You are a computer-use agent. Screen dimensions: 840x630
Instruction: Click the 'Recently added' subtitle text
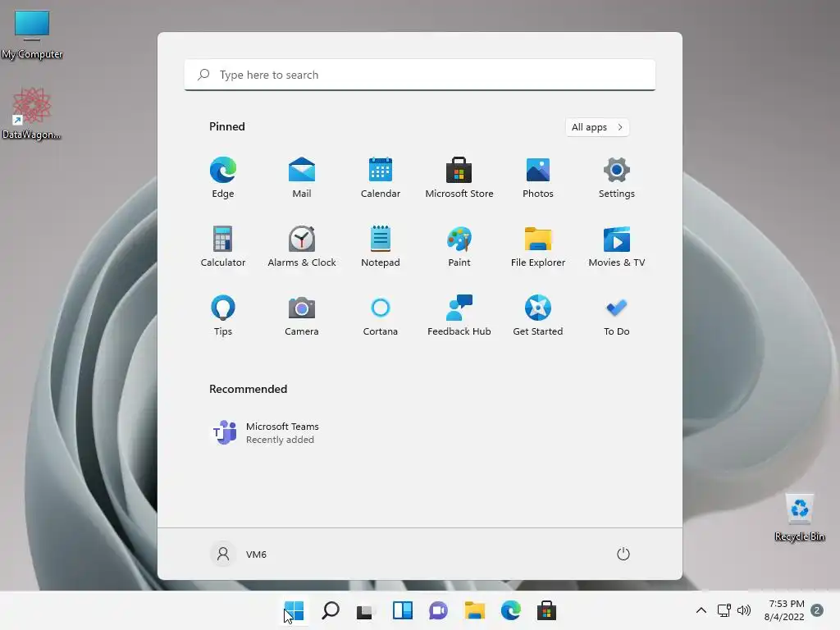pos(280,440)
